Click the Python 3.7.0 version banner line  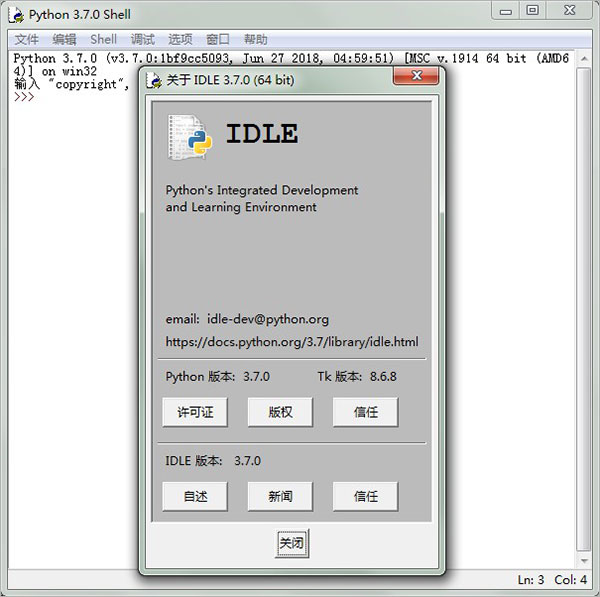pyautogui.click(x=291, y=59)
